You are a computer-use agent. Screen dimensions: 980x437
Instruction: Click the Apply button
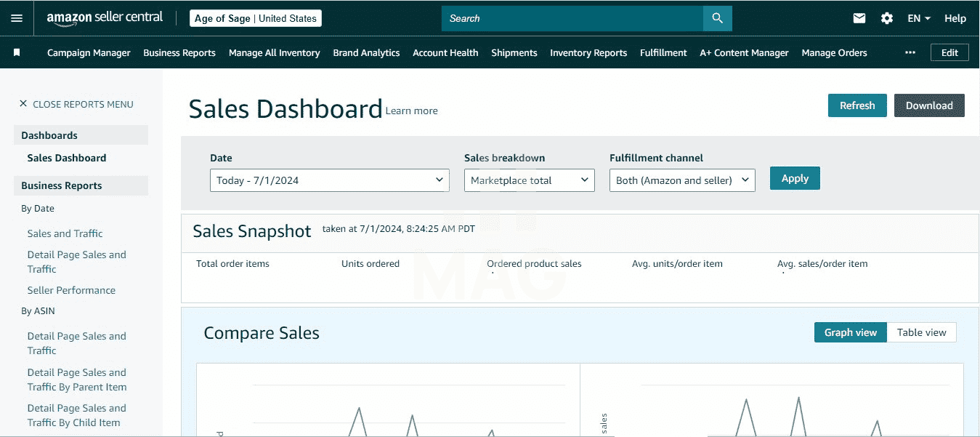(x=795, y=178)
